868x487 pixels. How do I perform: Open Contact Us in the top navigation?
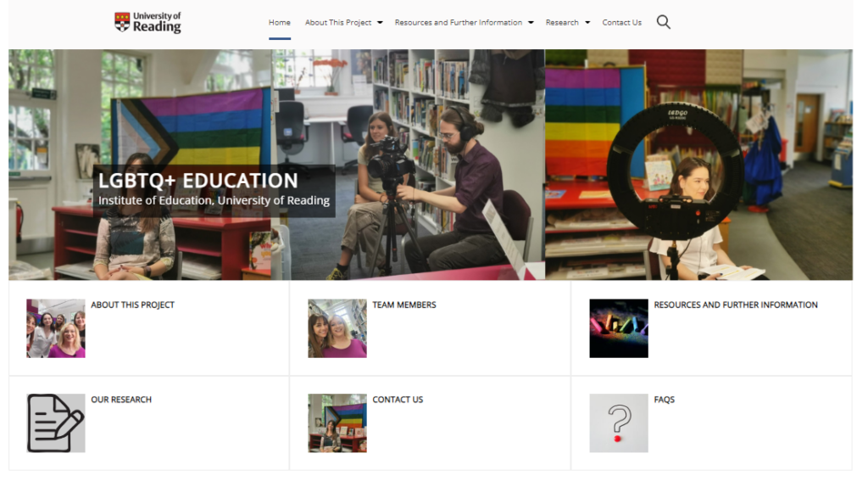coord(621,23)
